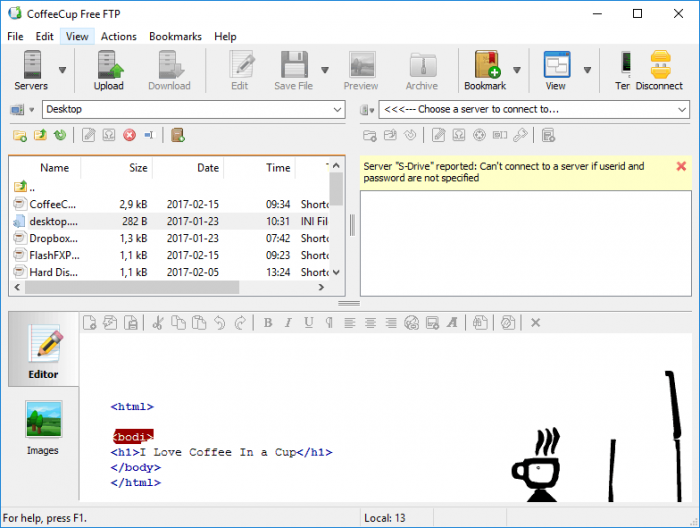
Task: Click the Archive toolbar button
Action: pyautogui.click(x=422, y=70)
